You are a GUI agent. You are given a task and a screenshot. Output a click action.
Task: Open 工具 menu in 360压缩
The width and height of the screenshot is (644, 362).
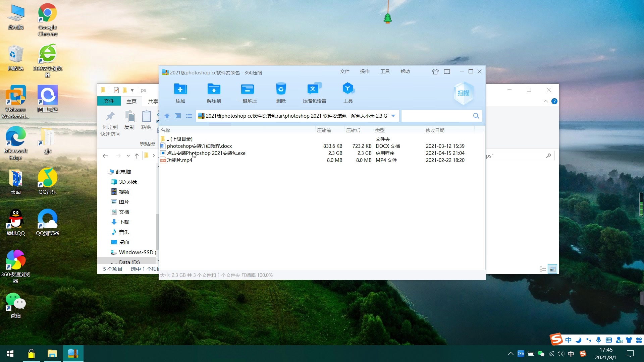point(385,72)
